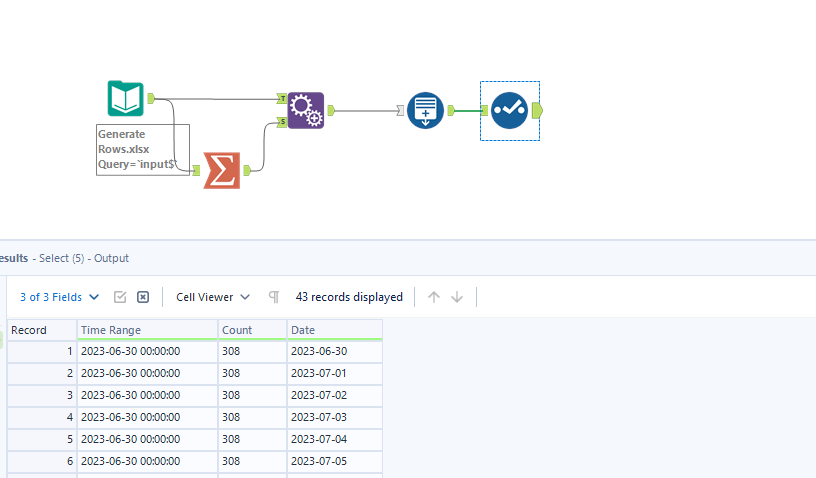This screenshot has height=478, width=816.
Task: Click Input Data tool output anchor
Action: [151, 98]
